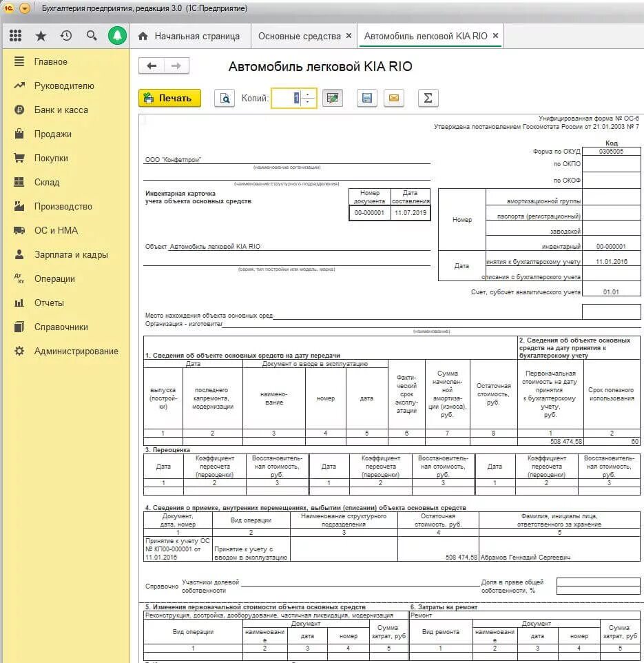Click the Руководителю chart icon
Image resolution: width=644 pixels, height=663 pixels.
(x=19, y=85)
